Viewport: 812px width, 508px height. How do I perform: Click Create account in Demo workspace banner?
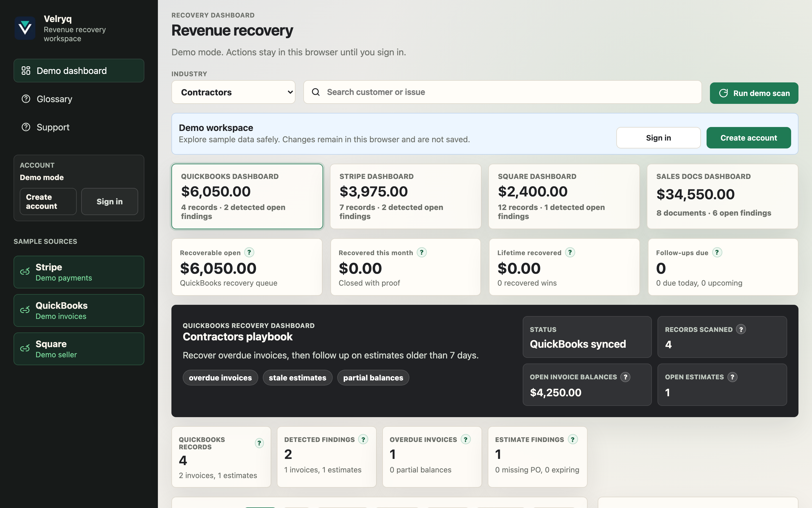[x=749, y=138]
